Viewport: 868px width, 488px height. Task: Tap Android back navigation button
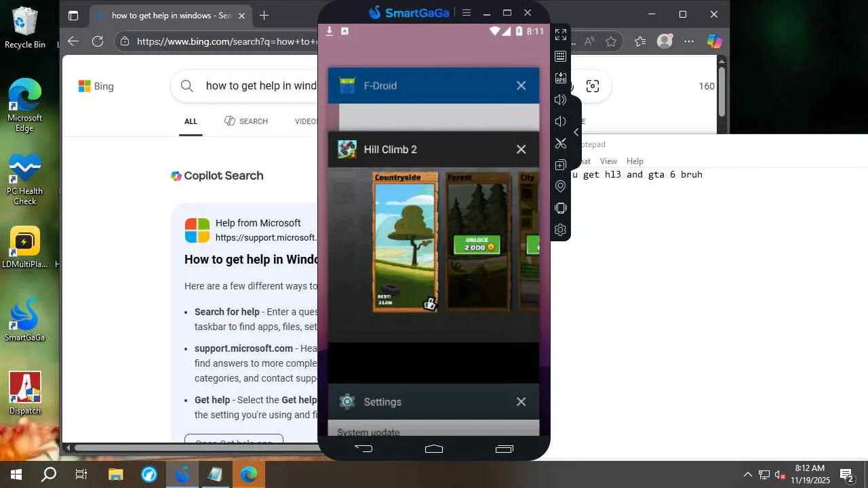363,448
